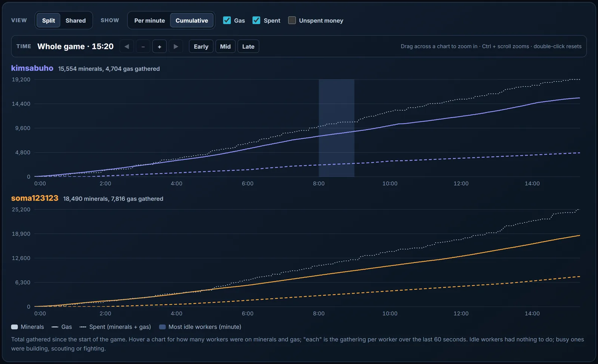Pan time range left with the back arrow
Screen dimensions: 598x364
(x=127, y=47)
